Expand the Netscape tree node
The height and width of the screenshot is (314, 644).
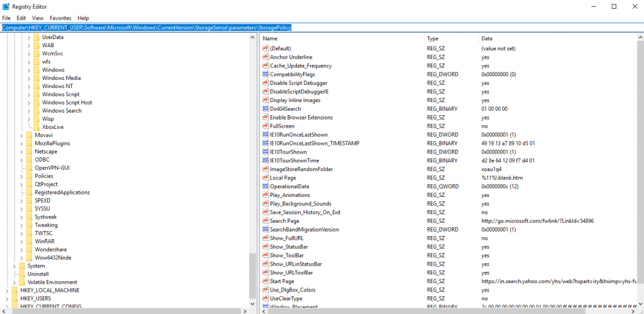21,152
